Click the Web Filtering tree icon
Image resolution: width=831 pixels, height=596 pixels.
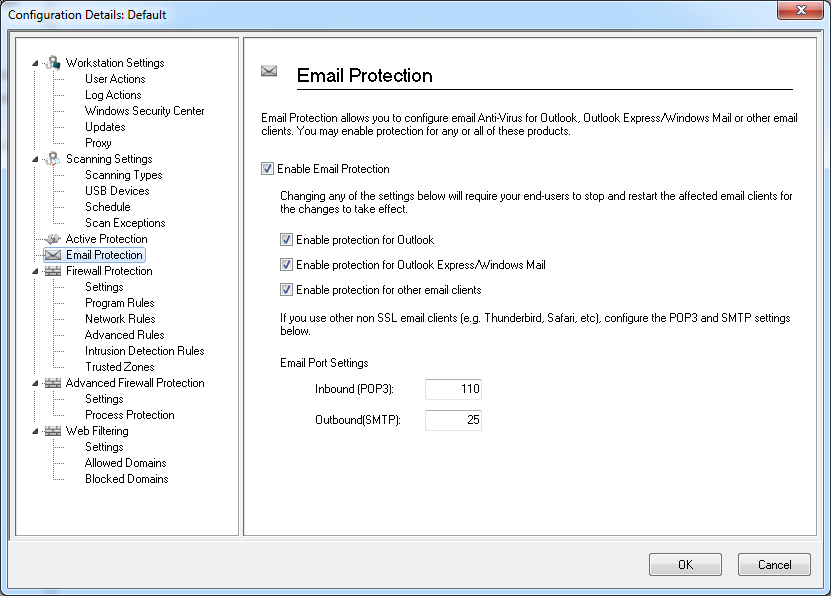(53, 431)
